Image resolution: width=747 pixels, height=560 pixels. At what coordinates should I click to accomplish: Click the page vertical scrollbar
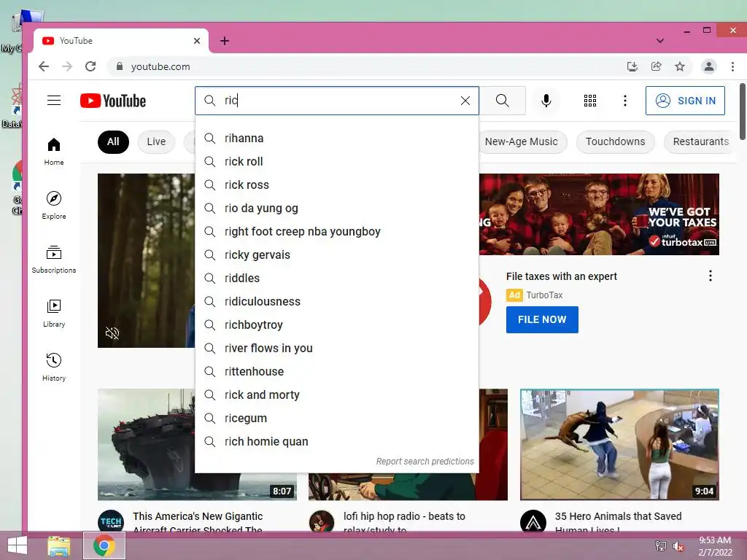[x=742, y=112]
